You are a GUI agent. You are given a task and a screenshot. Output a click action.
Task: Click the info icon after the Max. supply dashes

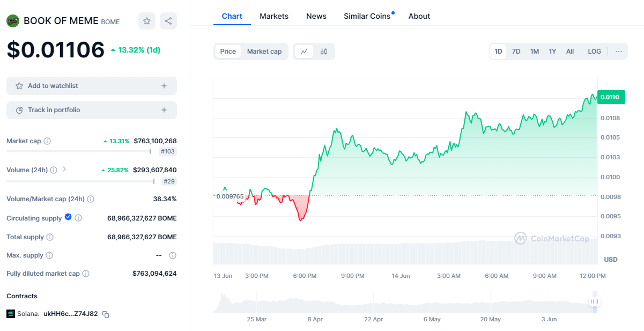click(173, 255)
